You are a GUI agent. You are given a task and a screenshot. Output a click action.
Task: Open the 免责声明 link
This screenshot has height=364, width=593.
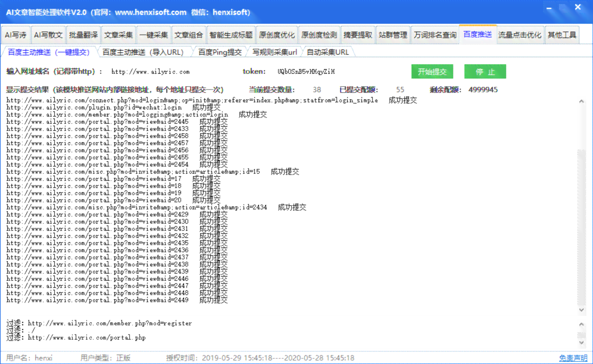click(573, 358)
